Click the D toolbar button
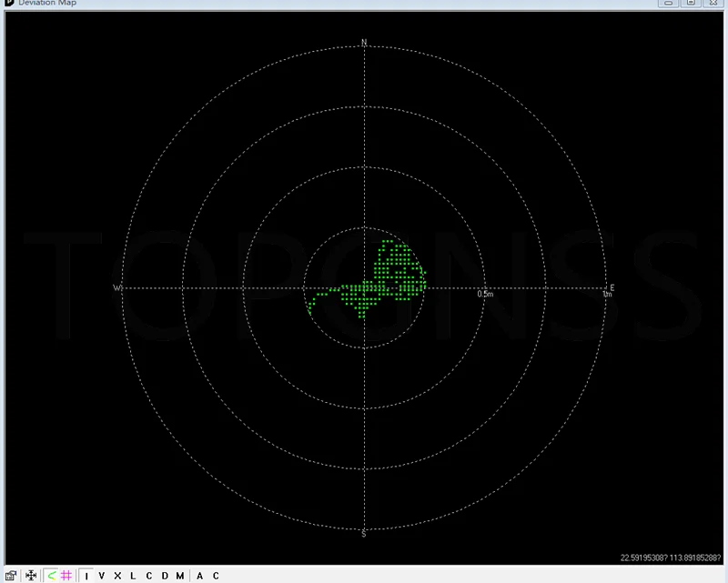This screenshot has width=728, height=583. [x=165, y=576]
